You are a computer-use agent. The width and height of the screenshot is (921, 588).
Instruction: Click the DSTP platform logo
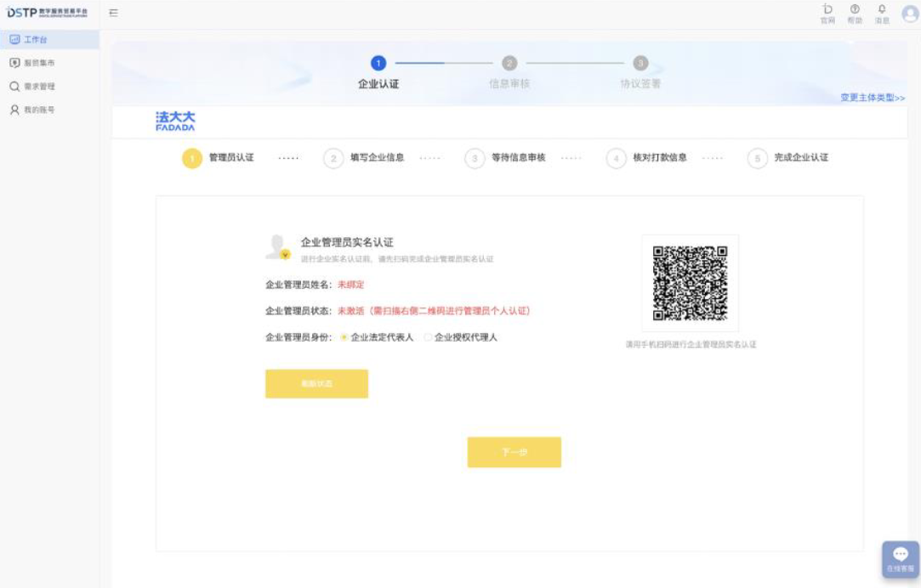(48, 12)
